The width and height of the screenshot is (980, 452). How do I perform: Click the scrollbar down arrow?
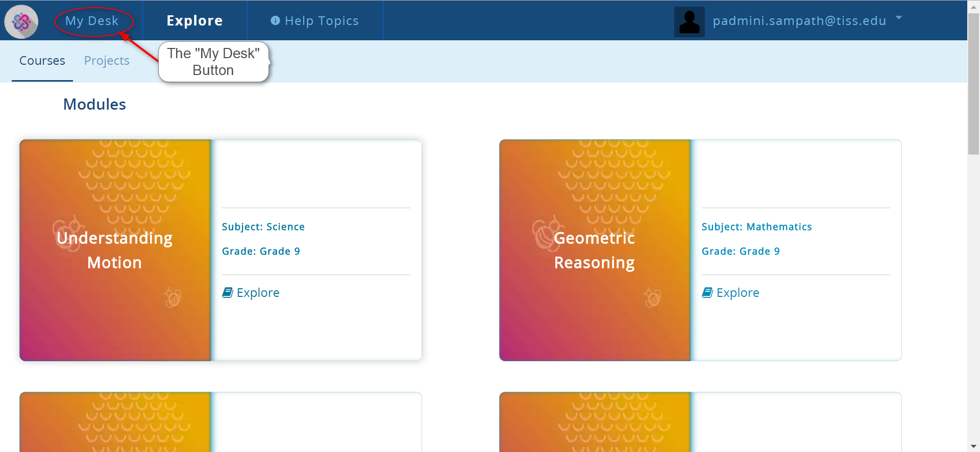tap(974, 447)
